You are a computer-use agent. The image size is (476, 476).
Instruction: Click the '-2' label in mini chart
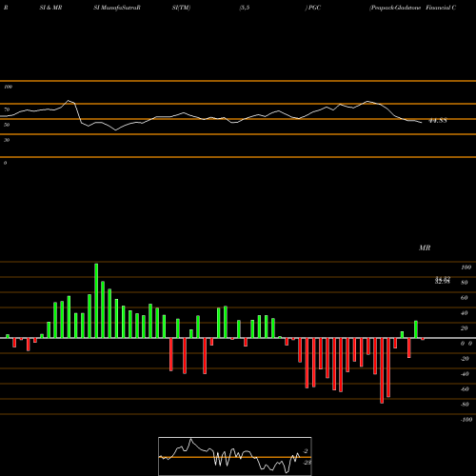pos(306,451)
